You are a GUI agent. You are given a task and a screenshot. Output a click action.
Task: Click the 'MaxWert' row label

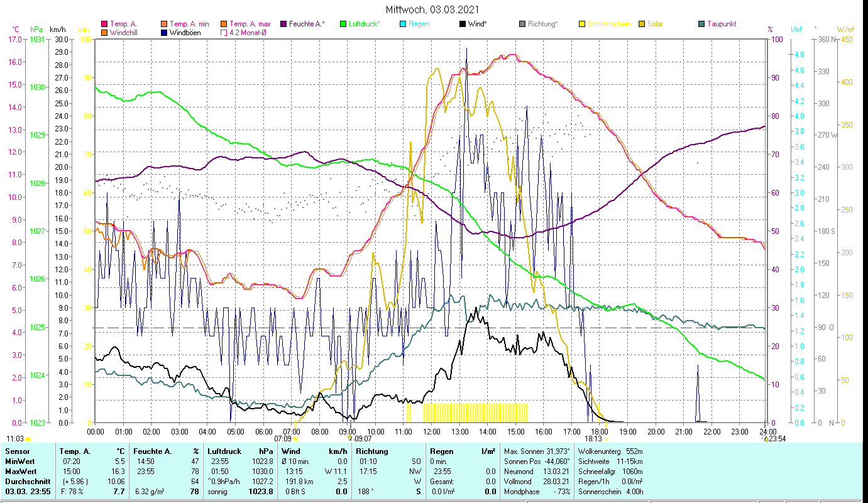[19, 471]
